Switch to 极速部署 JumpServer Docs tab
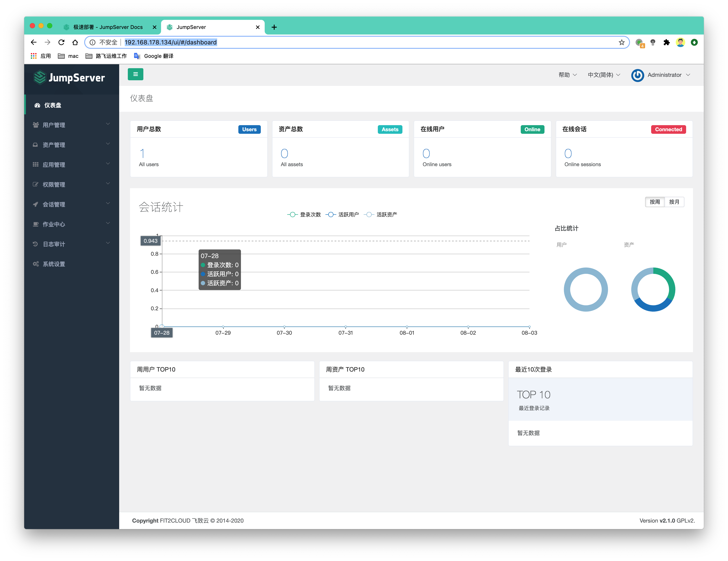Screen dimensions: 728x561 click(x=108, y=27)
